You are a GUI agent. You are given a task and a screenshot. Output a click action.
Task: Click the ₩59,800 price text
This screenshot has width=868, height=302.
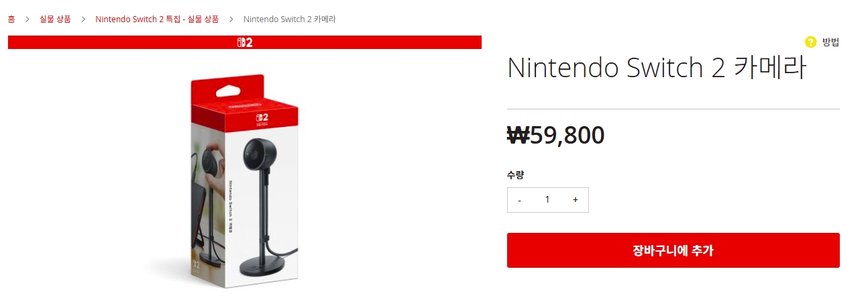556,136
